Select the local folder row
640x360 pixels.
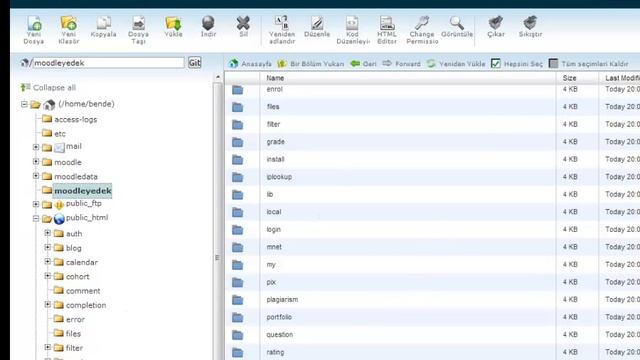(x=432, y=212)
